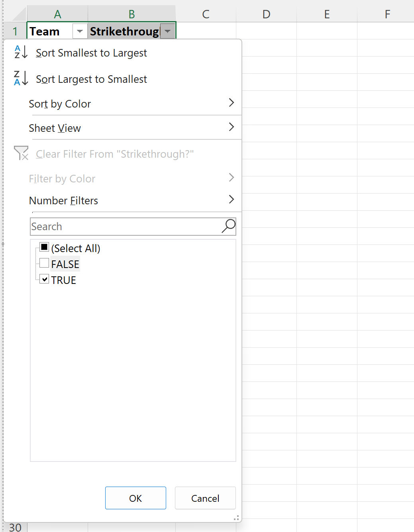Check the FALSE checkbox

point(44,263)
